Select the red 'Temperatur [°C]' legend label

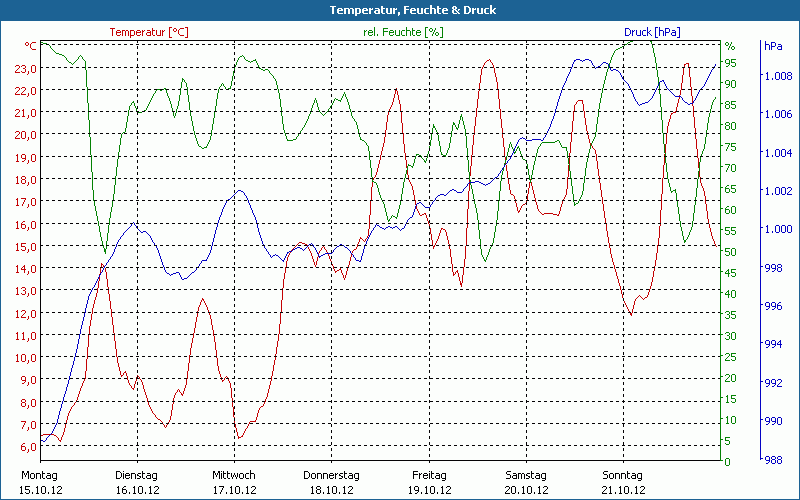149,32
